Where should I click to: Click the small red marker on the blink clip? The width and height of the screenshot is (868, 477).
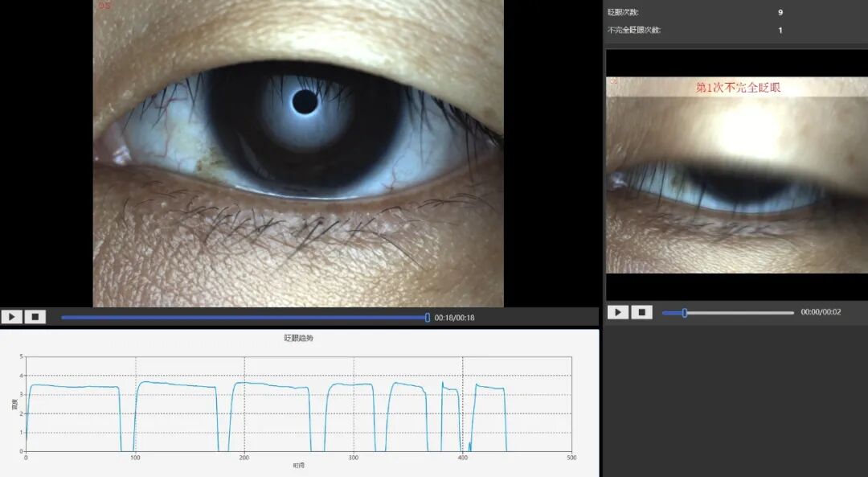click(x=612, y=83)
